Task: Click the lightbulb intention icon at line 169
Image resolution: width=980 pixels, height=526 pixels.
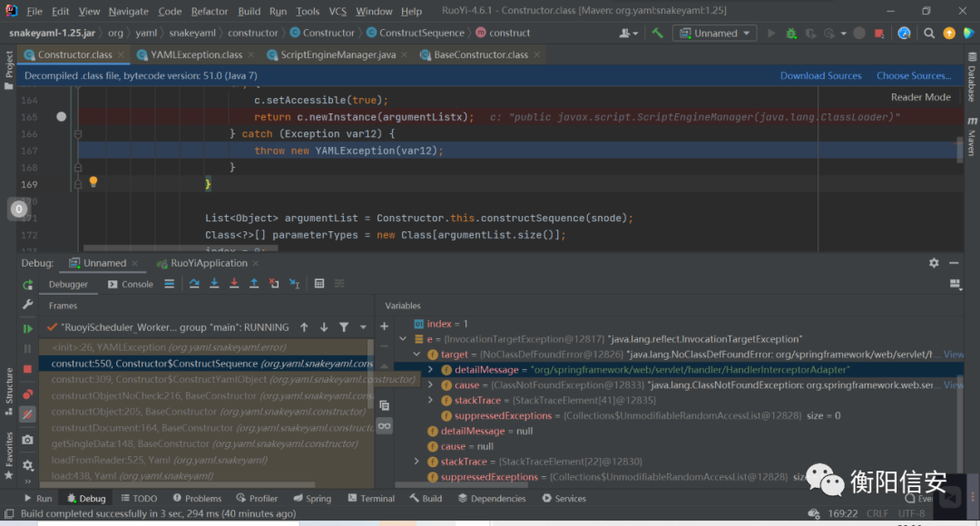Action: click(93, 181)
